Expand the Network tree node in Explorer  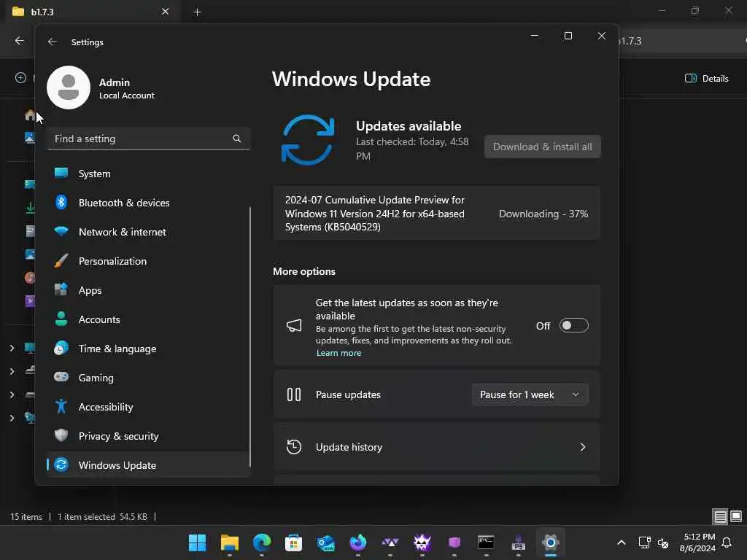(x=12, y=418)
